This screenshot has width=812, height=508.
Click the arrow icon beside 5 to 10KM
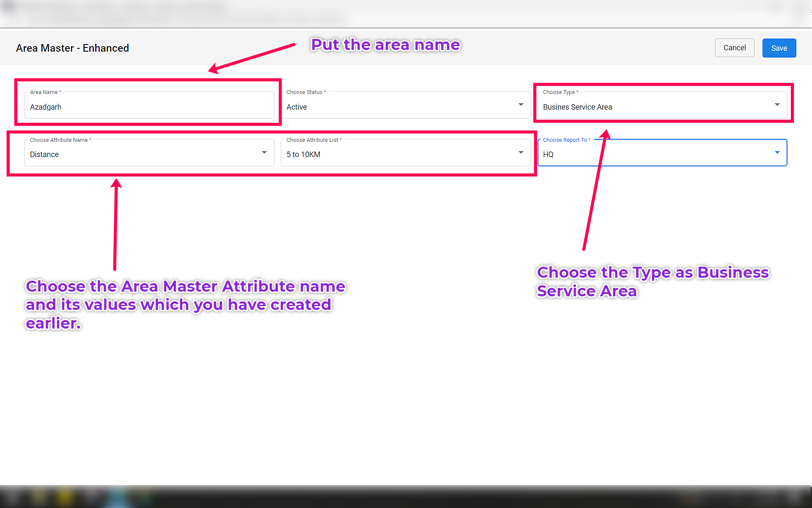pos(521,153)
